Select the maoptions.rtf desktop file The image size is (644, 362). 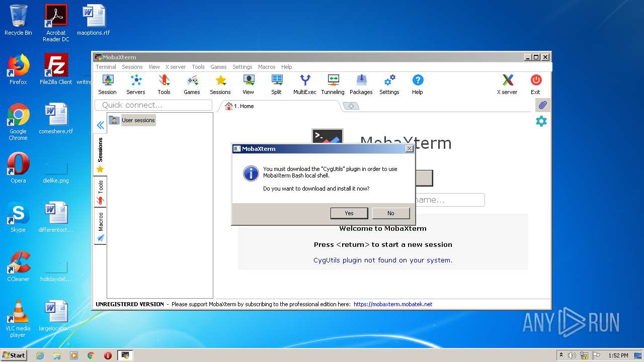point(94,20)
